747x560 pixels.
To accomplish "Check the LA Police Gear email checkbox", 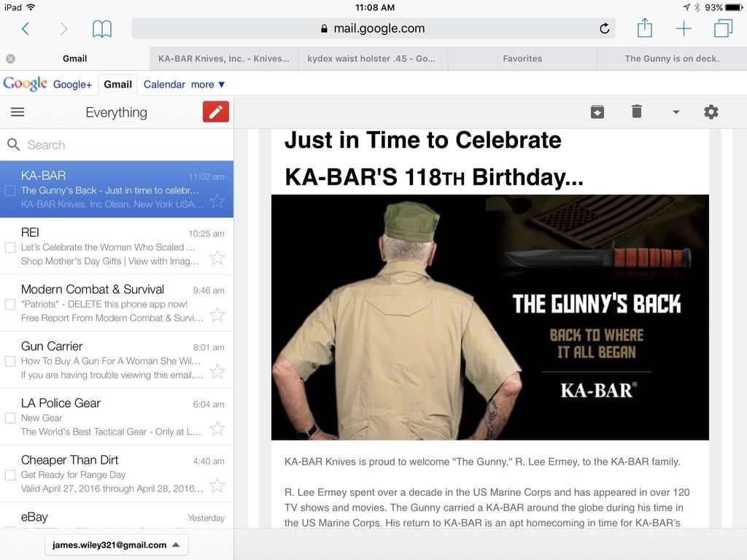I will [10, 418].
